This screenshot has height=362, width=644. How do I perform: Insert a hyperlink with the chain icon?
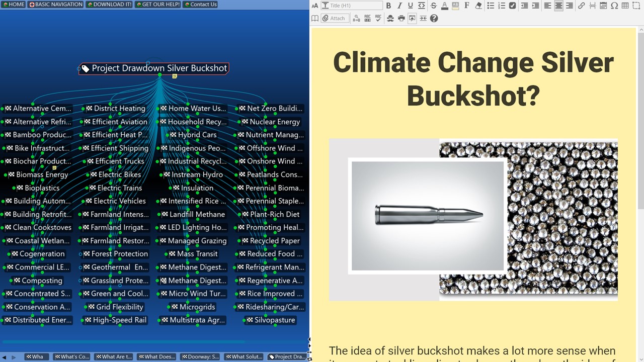[x=581, y=6]
